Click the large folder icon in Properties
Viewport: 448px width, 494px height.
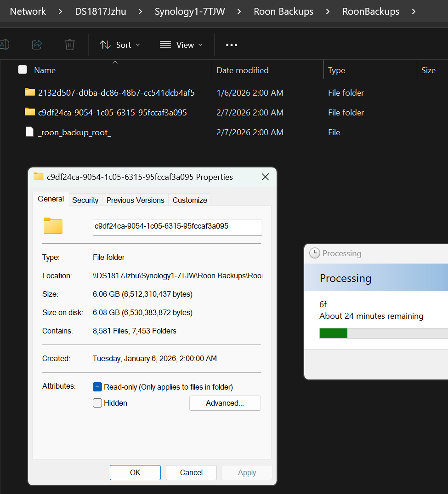point(53,226)
